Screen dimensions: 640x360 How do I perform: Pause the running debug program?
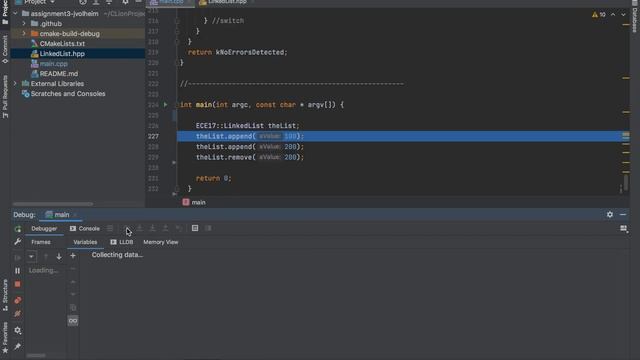[18, 271]
